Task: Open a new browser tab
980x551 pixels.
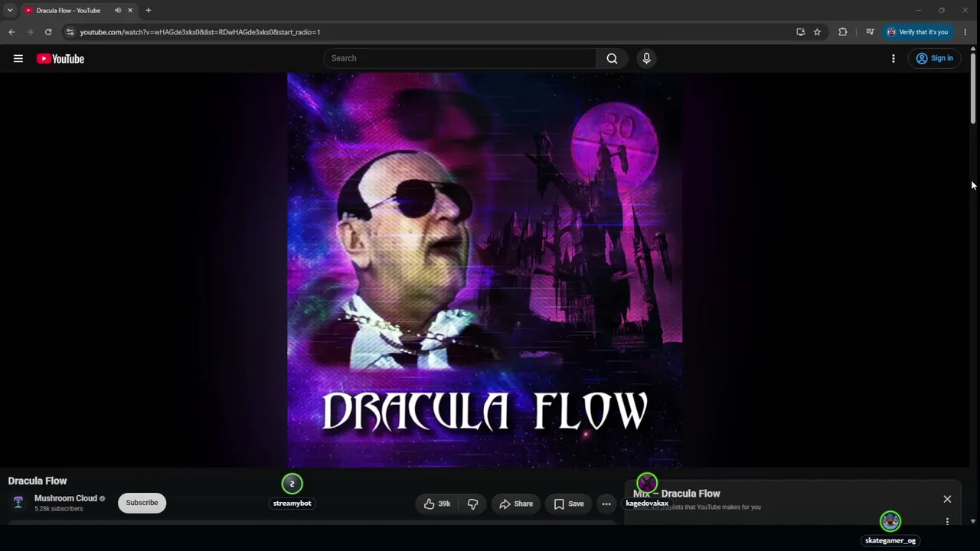Action: click(x=149, y=11)
